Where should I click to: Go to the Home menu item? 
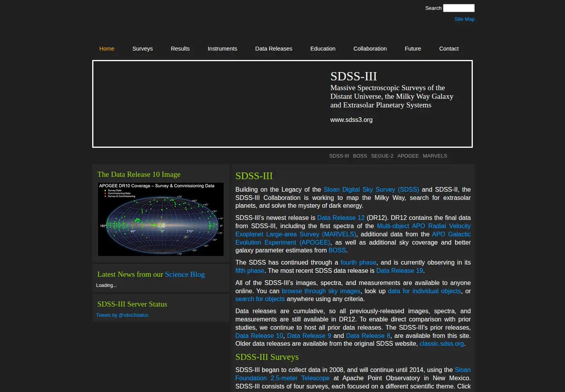(x=107, y=49)
